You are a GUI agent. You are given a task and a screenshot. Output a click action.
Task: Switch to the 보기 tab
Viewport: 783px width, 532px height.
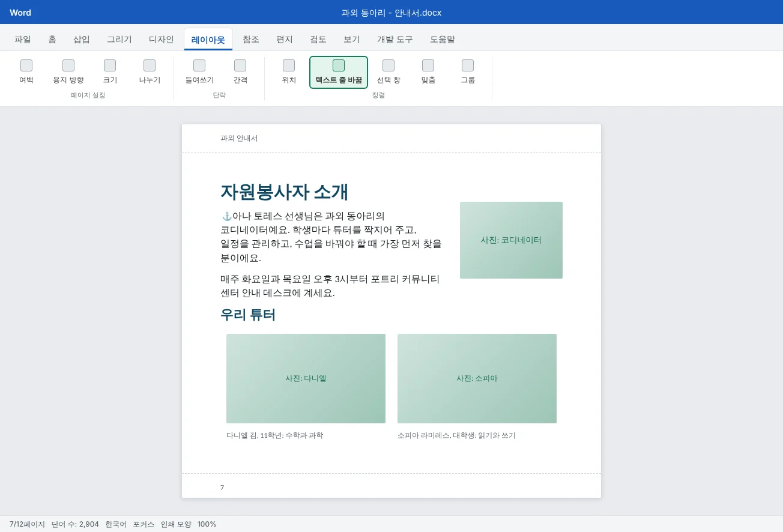tap(352, 40)
